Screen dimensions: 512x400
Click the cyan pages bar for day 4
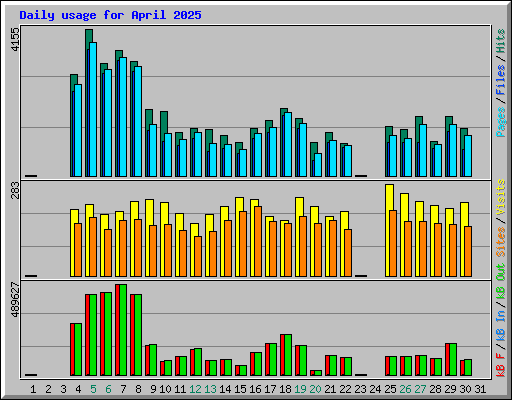point(78,130)
